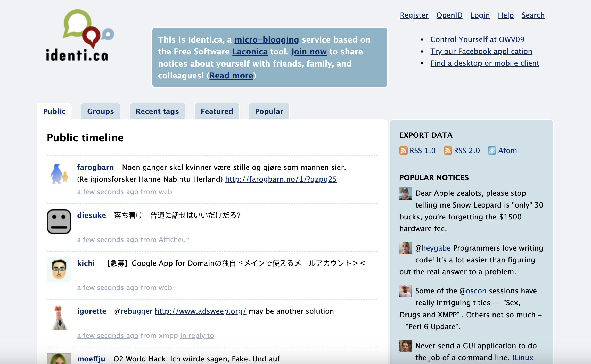Open diesuke's robot face avatar
Image resolution: width=591 pixels, height=364 pixels.
59,222
